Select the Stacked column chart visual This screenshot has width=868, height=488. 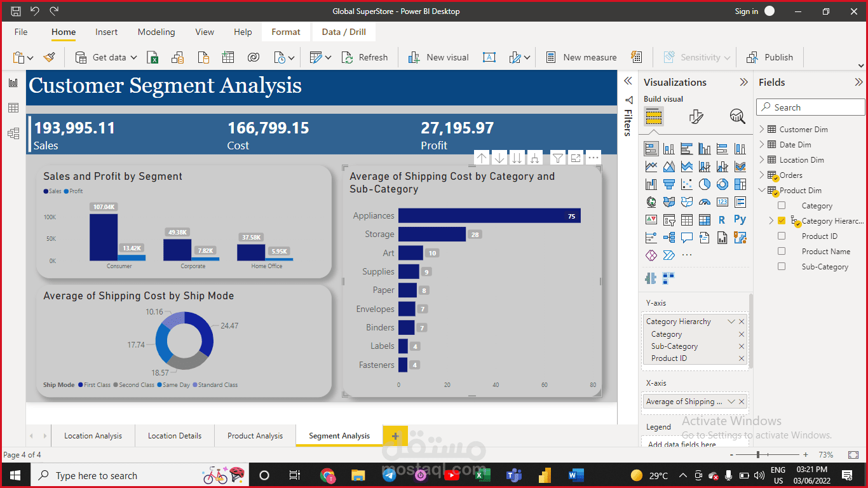click(669, 149)
